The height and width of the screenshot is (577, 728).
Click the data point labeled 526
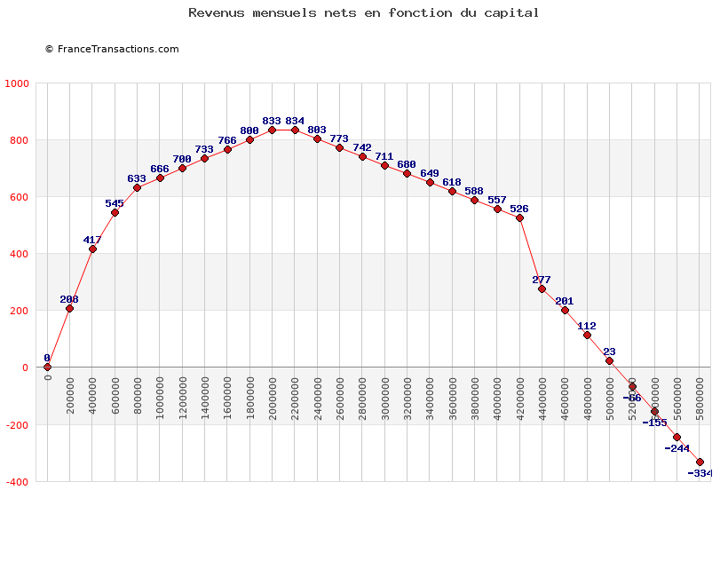coord(519,217)
